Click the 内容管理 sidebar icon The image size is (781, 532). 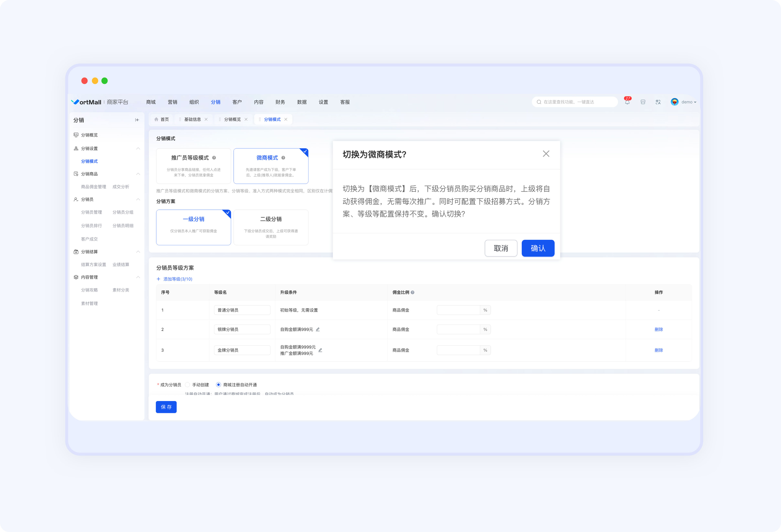(x=76, y=278)
